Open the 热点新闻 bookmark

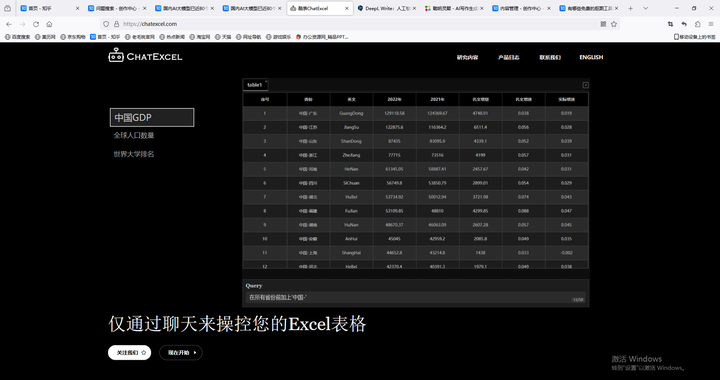point(172,37)
